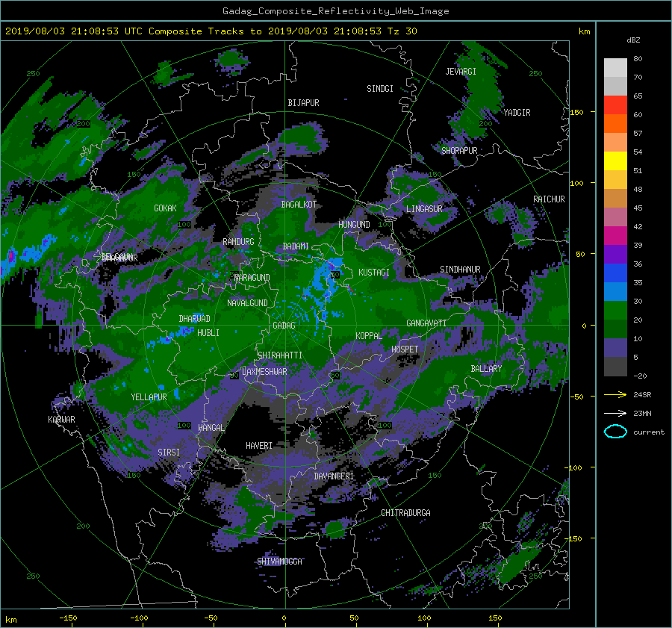Click the KOPPAL city label
672x628 pixels.
pyautogui.click(x=369, y=336)
